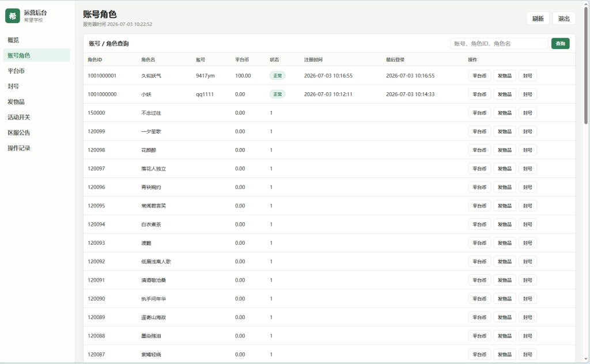Click role ID 120091 cell
Screen dimensions: 590x364
click(x=96, y=280)
